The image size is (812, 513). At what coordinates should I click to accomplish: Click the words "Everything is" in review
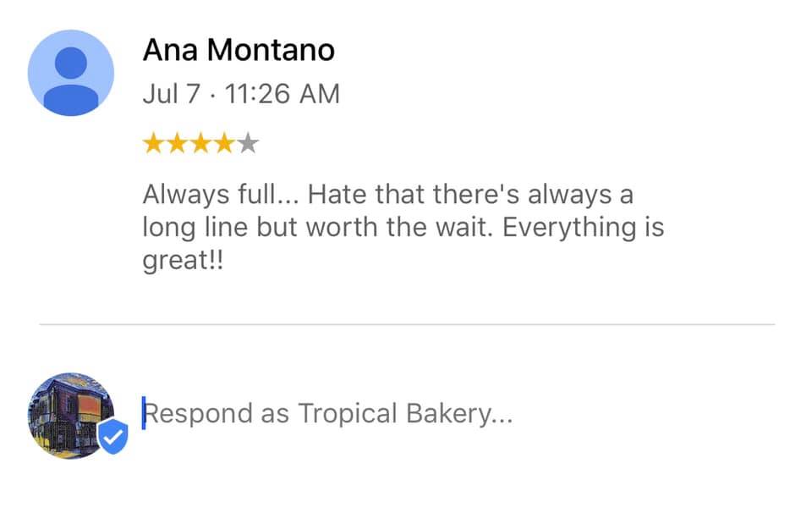tap(584, 229)
